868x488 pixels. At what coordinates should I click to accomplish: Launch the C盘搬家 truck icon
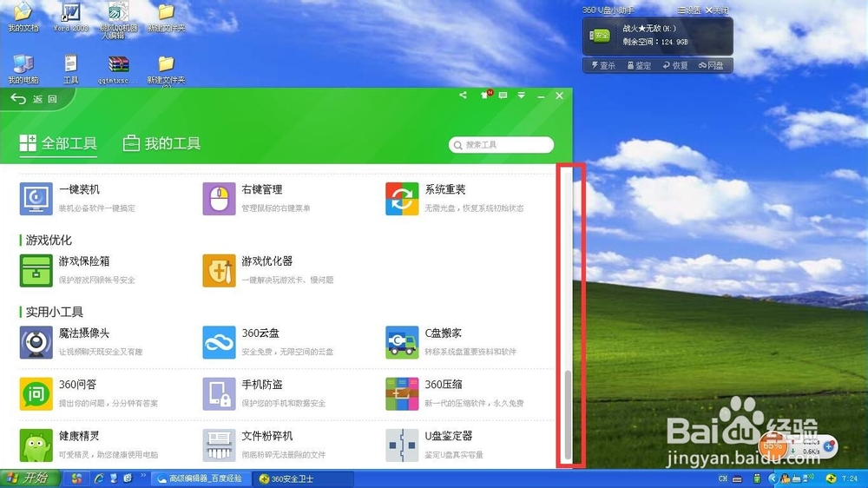click(x=402, y=342)
